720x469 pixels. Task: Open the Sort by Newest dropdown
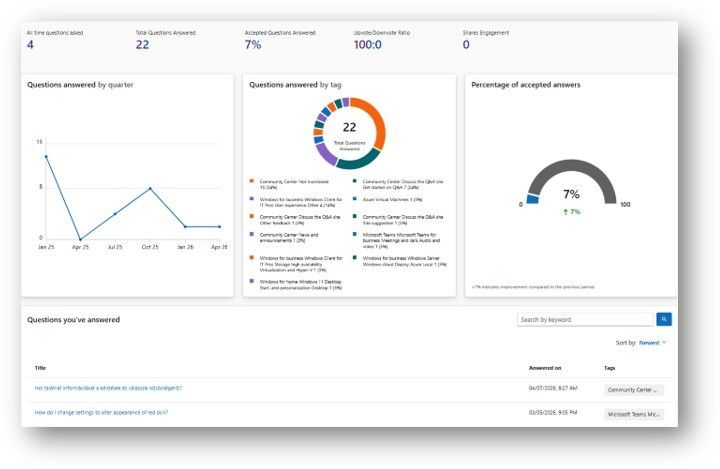[x=652, y=343]
